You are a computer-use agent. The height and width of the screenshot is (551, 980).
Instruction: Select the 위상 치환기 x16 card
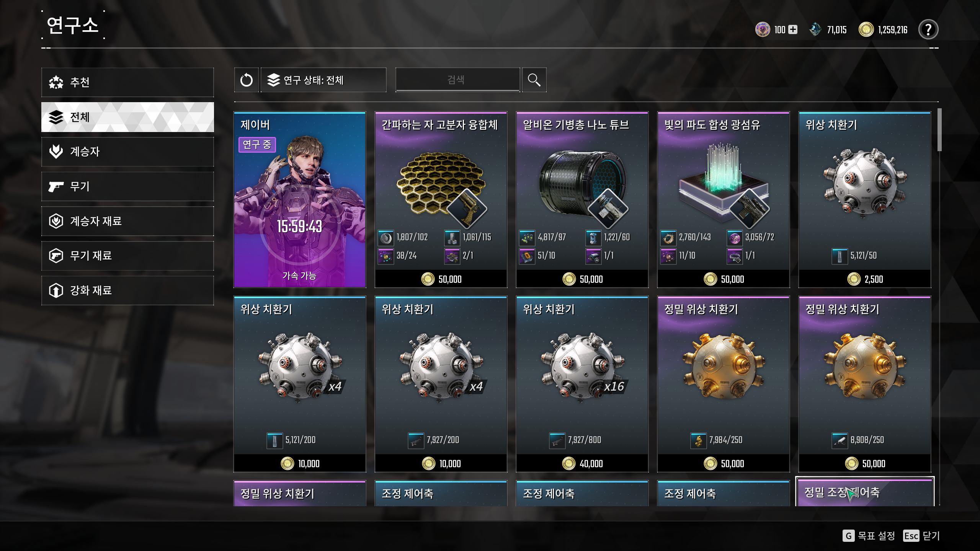tap(582, 384)
